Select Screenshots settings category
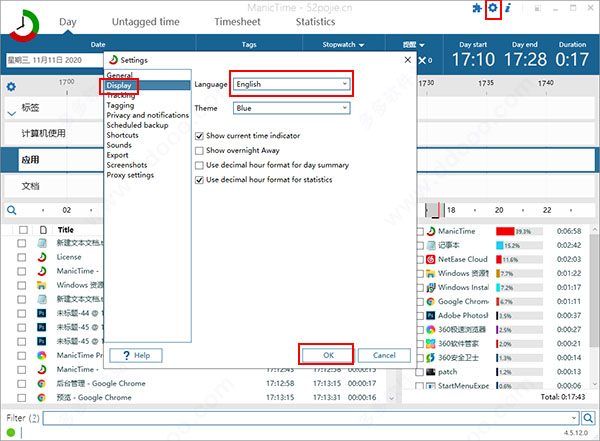 pos(127,165)
